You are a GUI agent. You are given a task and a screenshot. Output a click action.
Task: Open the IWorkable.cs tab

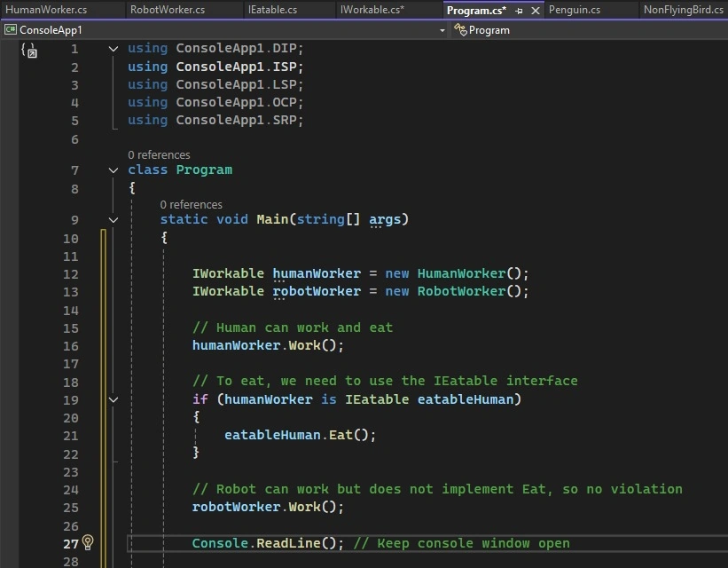(372, 10)
